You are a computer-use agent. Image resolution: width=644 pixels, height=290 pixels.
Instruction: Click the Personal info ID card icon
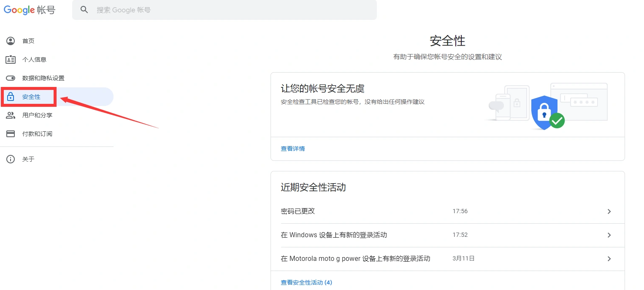11,60
